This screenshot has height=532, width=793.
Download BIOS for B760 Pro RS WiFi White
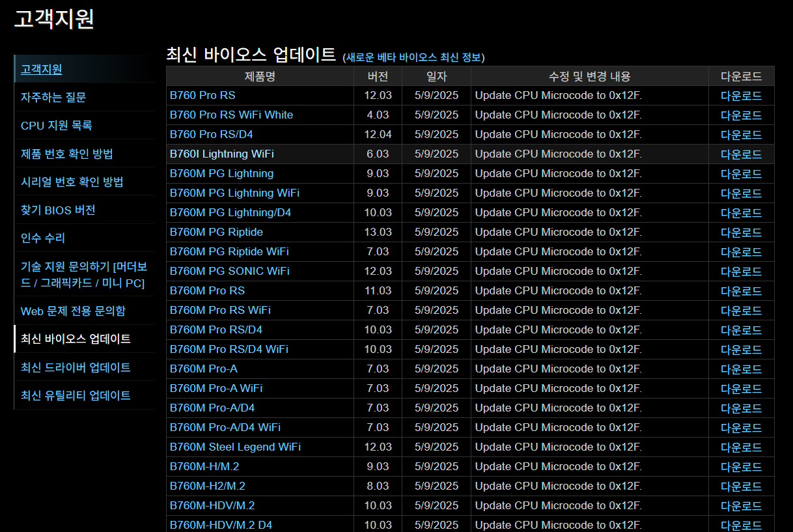click(x=741, y=115)
